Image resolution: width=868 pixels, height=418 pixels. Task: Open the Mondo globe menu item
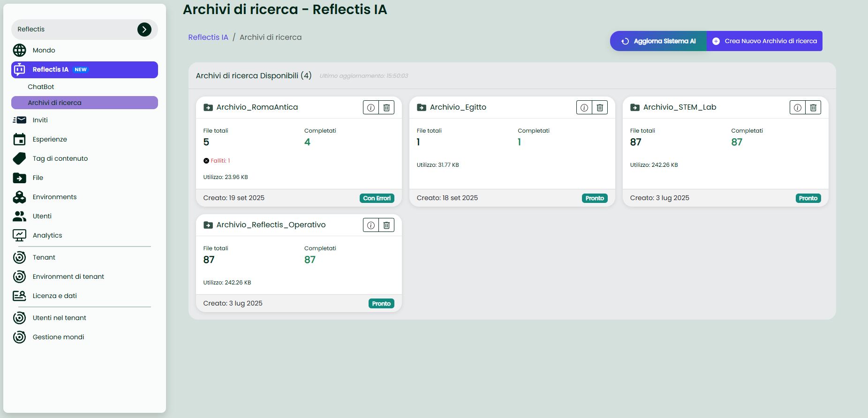point(44,50)
